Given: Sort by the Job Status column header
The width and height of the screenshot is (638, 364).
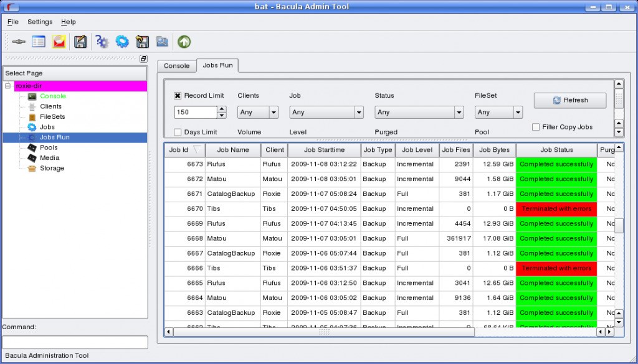Looking at the screenshot, I should [x=556, y=150].
